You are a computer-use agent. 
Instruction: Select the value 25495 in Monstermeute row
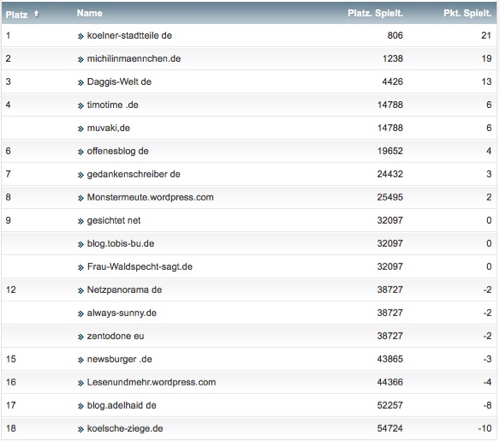click(x=390, y=197)
